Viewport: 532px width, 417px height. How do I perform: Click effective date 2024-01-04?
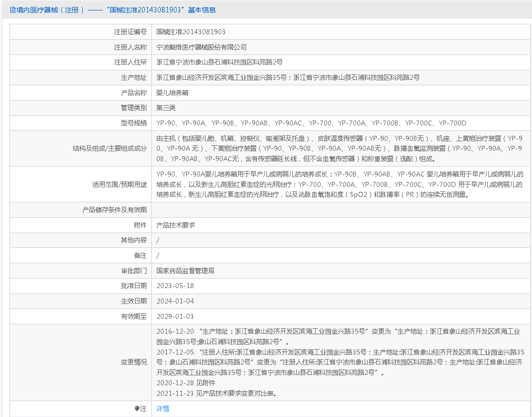(175, 301)
